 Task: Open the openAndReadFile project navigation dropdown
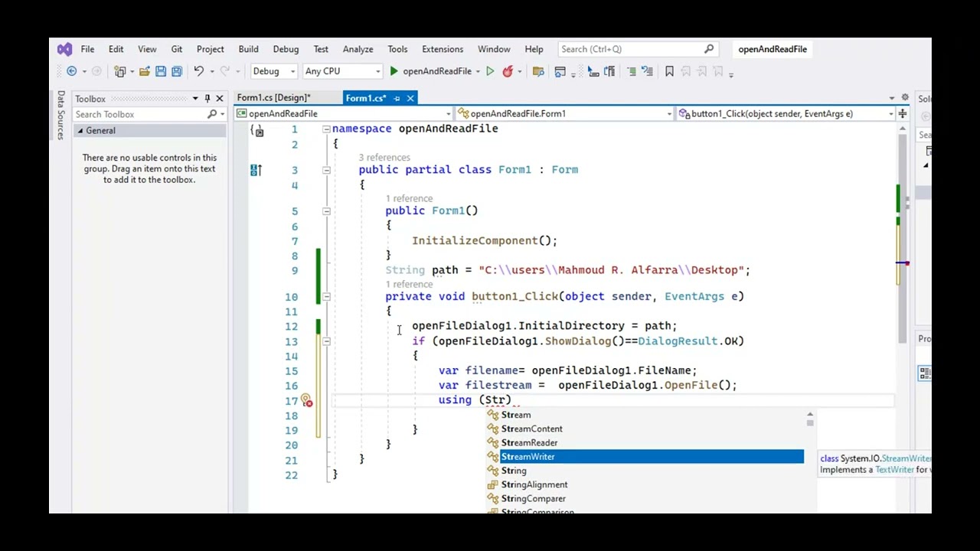point(344,113)
